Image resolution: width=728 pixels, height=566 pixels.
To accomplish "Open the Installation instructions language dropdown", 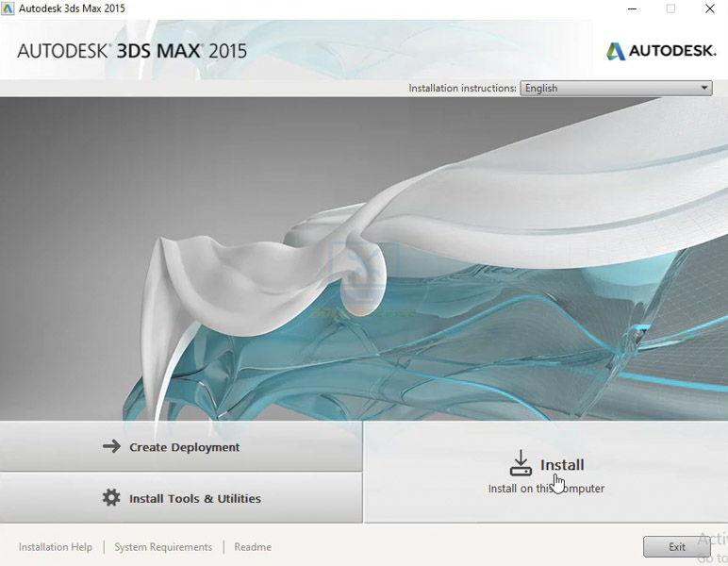I will pos(616,88).
